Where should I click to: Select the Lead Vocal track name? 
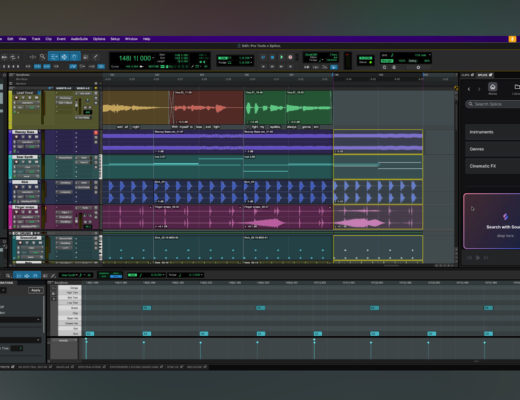tap(25, 93)
